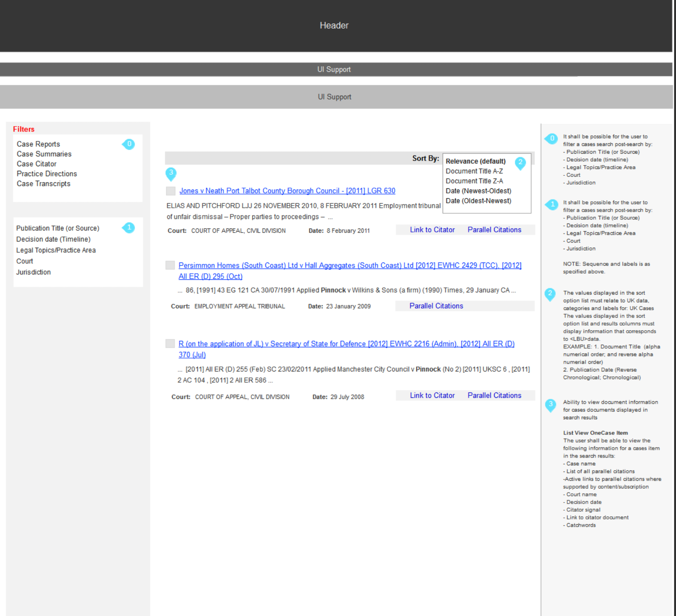This screenshot has width=676, height=616.
Task: Click the List View OneCase Item heading
Action: pos(596,433)
